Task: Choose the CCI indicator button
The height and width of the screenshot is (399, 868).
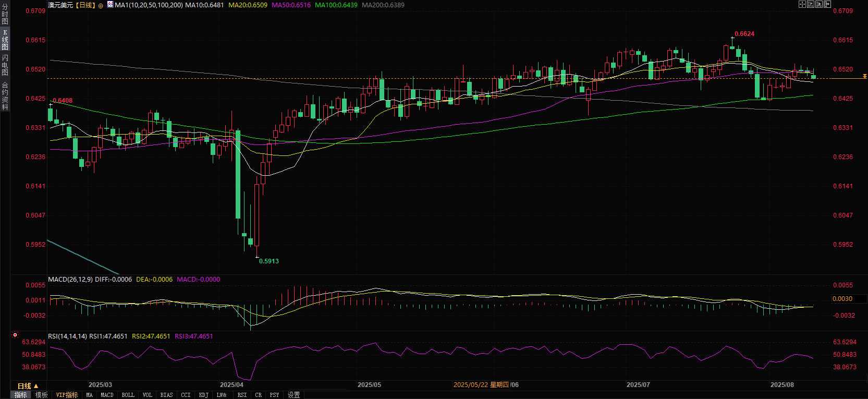Action: (186, 395)
